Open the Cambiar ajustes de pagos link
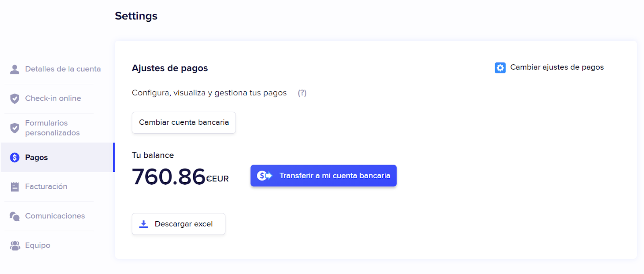The height and width of the screenshot is (274, 644). 557,67
